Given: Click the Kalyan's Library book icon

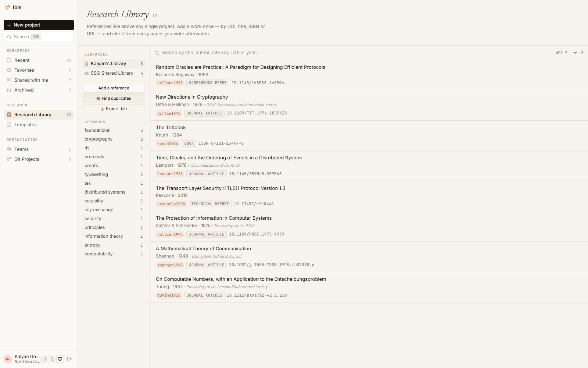Looking at the screenshot, I should click(87, 64).
